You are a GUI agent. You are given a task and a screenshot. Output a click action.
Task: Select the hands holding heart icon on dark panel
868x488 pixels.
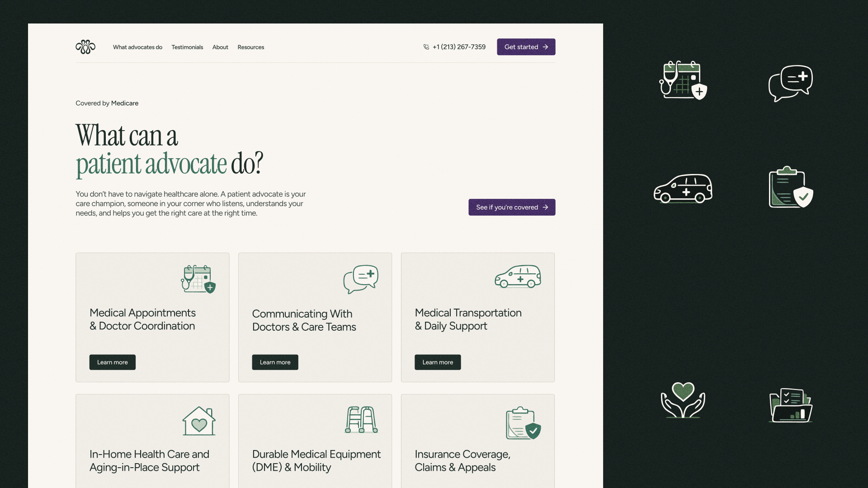pos(683,400)
